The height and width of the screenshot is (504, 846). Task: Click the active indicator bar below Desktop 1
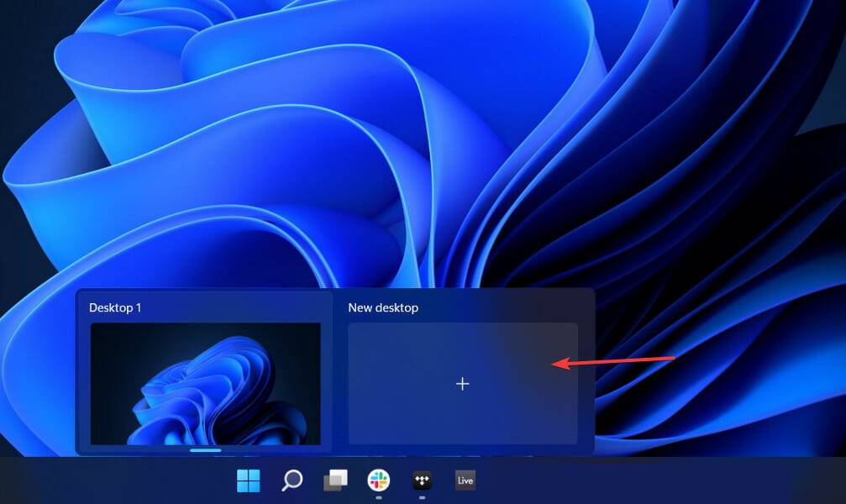tap(206, 450)
